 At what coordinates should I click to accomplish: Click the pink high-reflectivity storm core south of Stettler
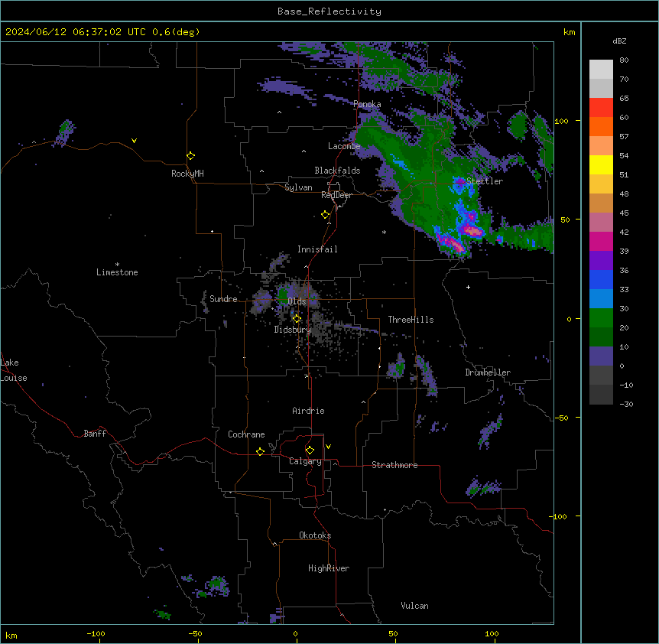[x=473, y=231]
